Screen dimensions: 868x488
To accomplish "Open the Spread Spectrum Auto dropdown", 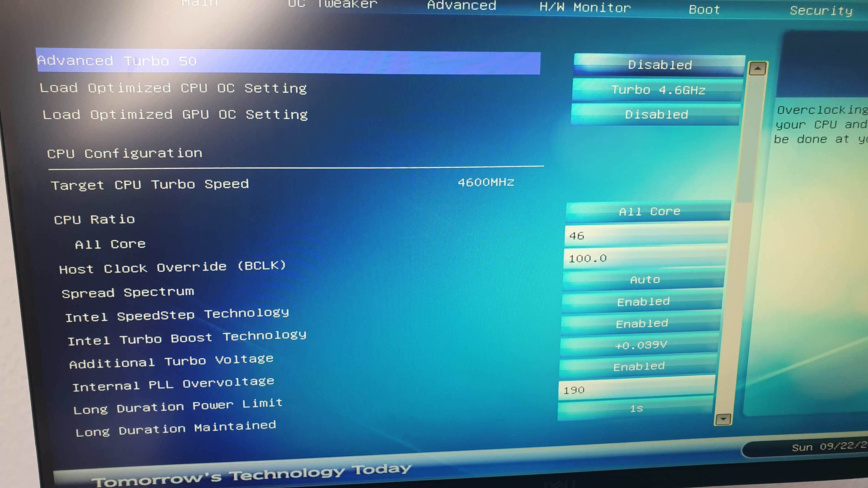I will [x=644, y=279].
